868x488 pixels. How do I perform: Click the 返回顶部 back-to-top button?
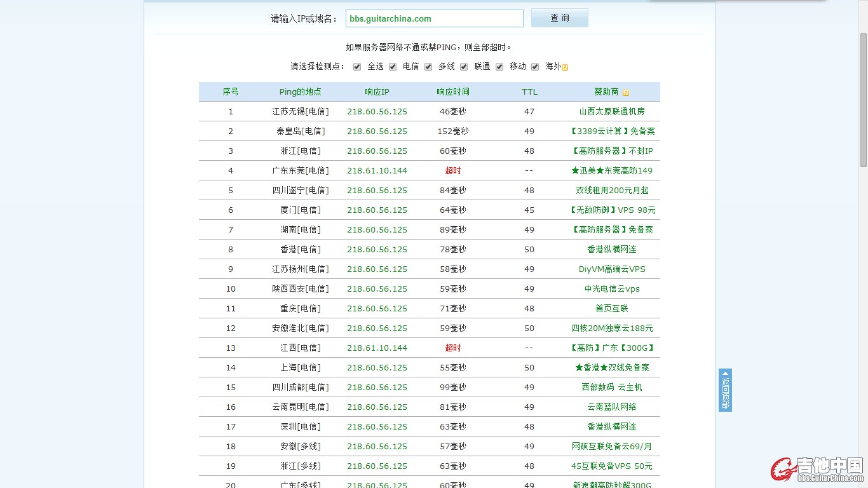tap(725, 390)
